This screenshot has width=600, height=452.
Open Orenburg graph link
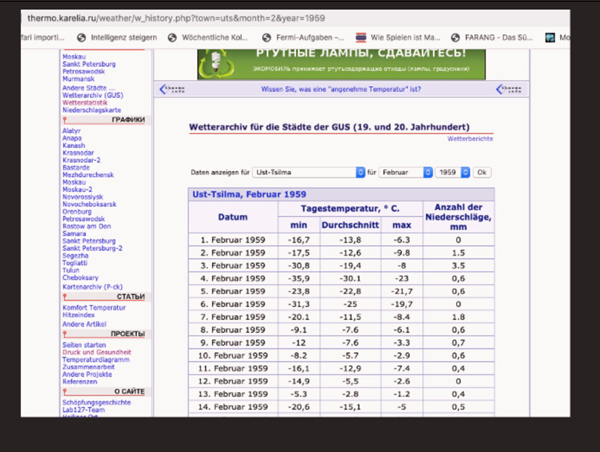[x=77, y=211]
